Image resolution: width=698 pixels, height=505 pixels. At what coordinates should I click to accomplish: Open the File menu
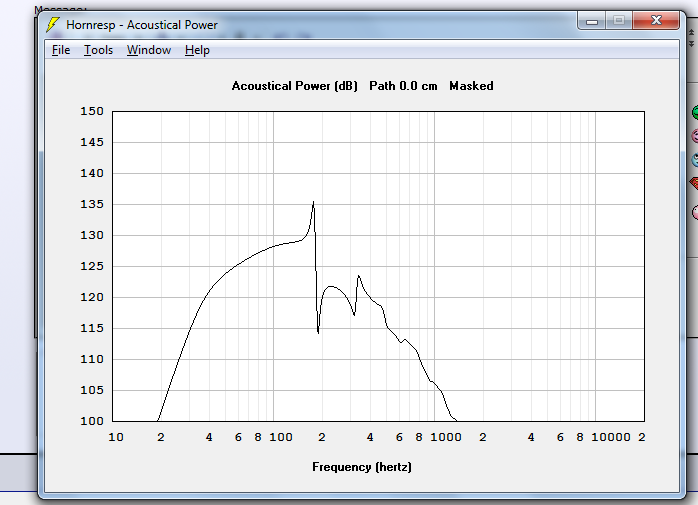[61, 50]
